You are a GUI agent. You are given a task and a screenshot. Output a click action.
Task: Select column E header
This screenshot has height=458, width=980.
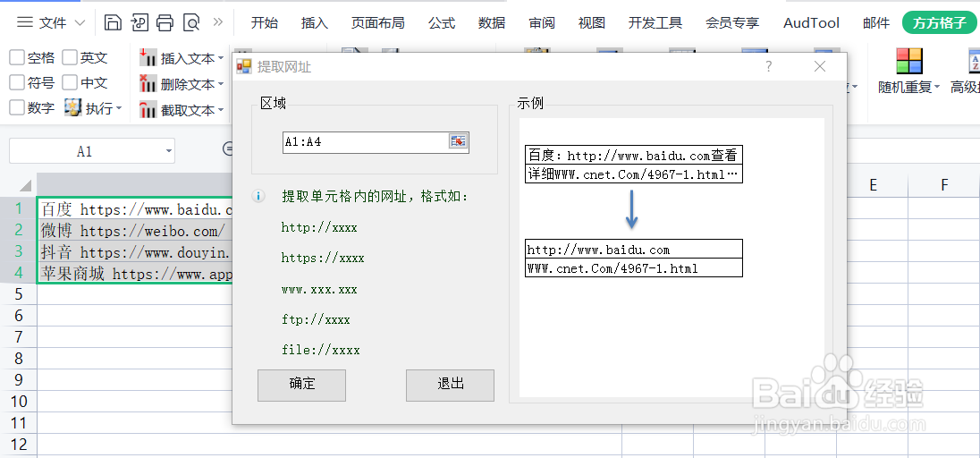873,184
